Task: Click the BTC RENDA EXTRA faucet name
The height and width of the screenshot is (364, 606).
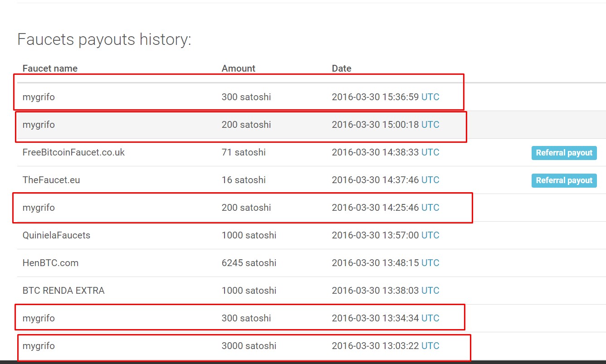Action: 64,291
